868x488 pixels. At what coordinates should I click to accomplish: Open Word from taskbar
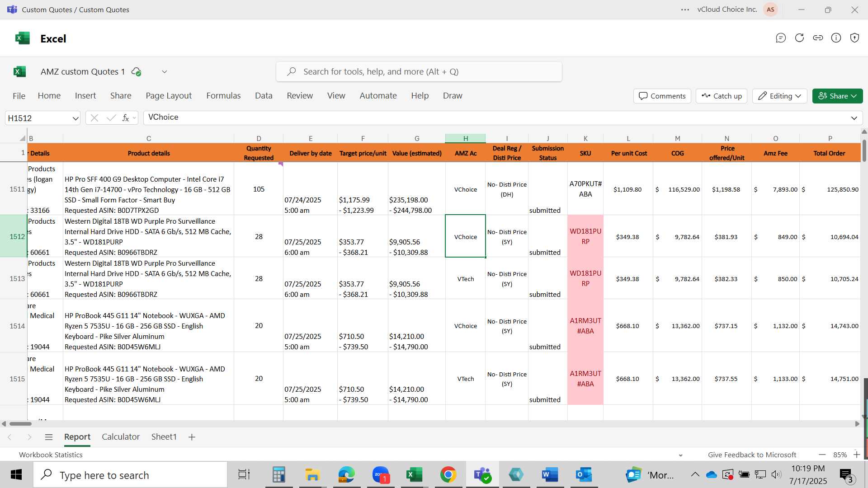pyautogui.click(x=550, y=475)
